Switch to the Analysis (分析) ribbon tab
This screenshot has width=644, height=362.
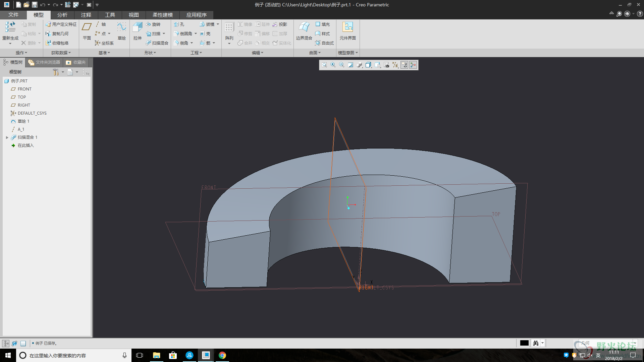pyautogui.click(x=62, y=15)
